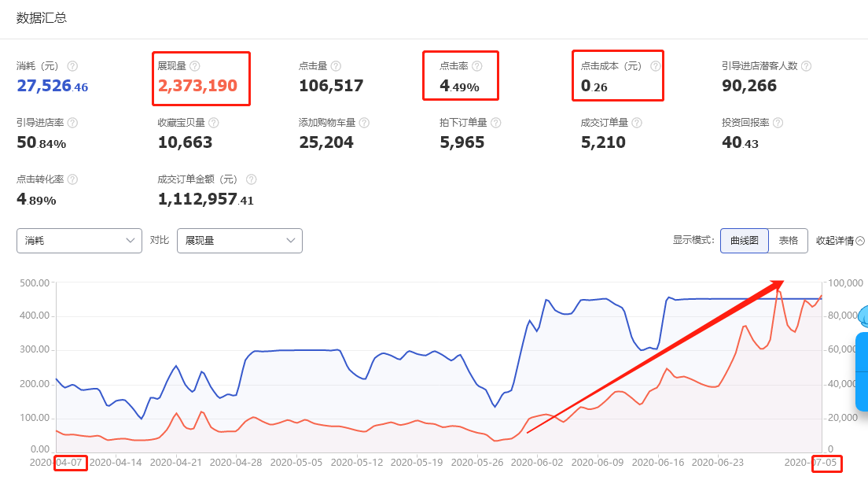Click help icon next to 投资回报率
This screenshot has height=480, width=868.
pos(777,124)
